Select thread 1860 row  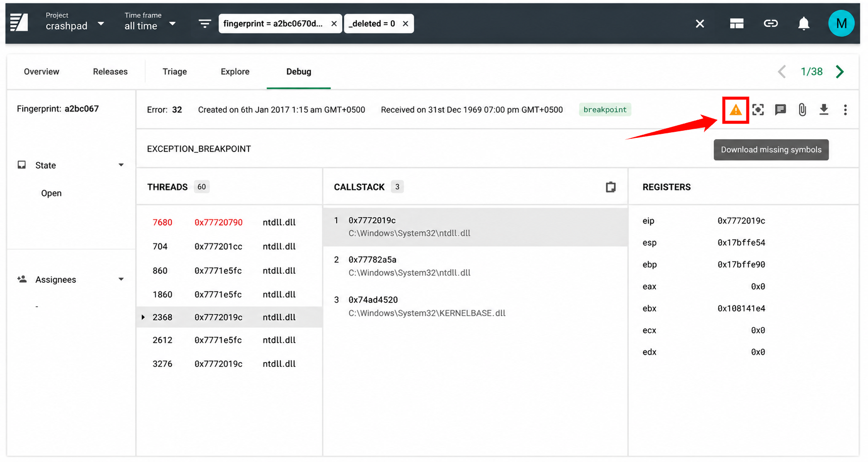(x=229, y=294)
